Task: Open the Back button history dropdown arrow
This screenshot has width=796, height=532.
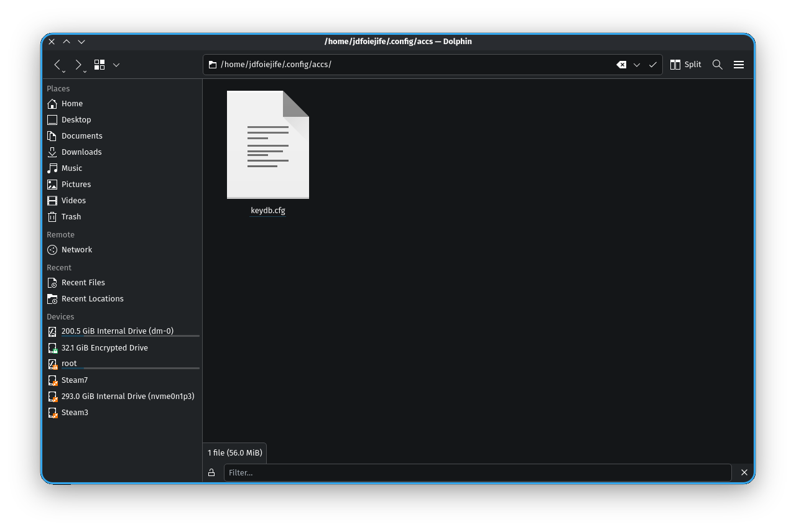Action: (64, 72)
